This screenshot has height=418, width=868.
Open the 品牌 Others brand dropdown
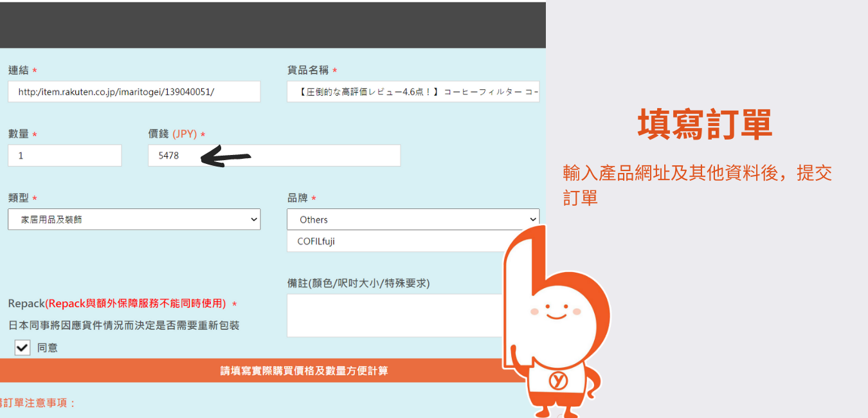pos(413,219)
